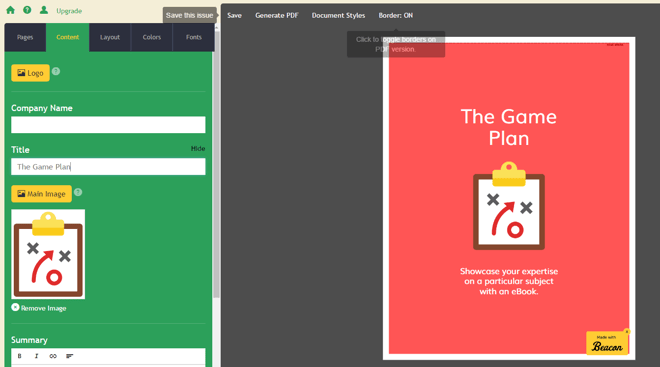Apply italic in Summary editor
This screenshot has width=660, height=367.
pyautogui.click(x=36, y=356)
